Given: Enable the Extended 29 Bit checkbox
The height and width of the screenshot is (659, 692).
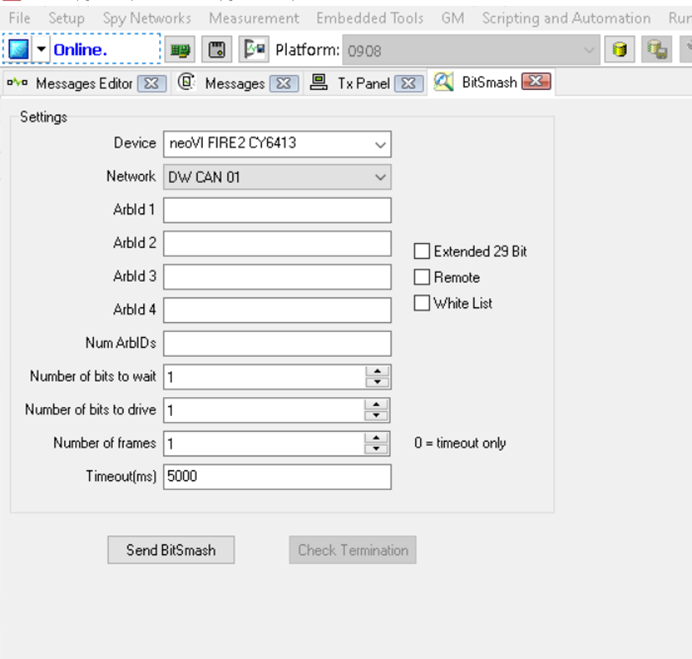Looking at the screenshot, I should [422, 251].
